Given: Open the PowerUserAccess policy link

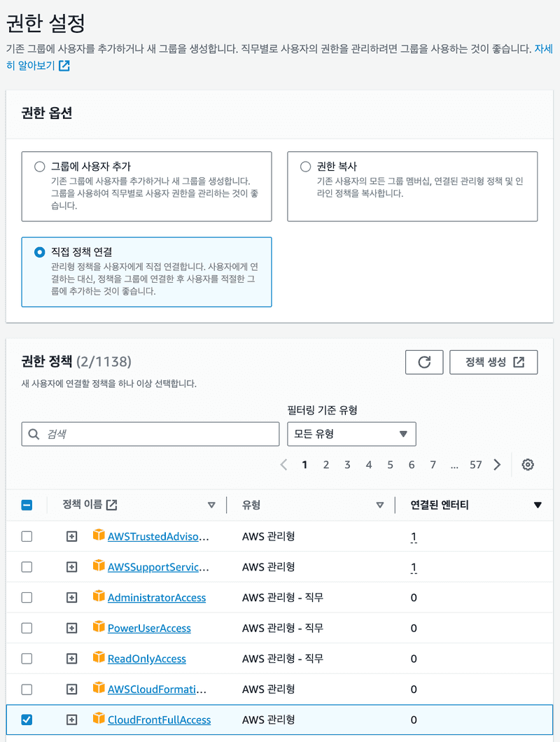Looking at the screenshot, I should coord(149,629).
